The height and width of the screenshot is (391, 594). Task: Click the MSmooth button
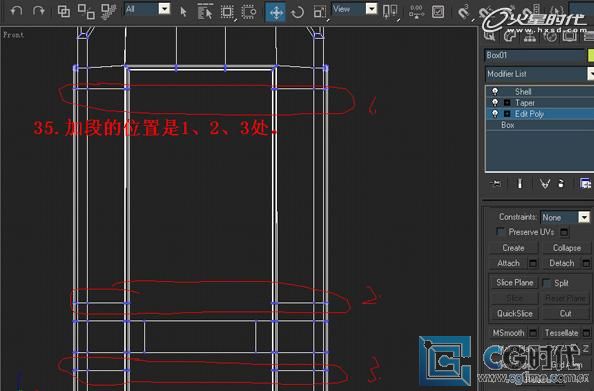click(508, 333)
